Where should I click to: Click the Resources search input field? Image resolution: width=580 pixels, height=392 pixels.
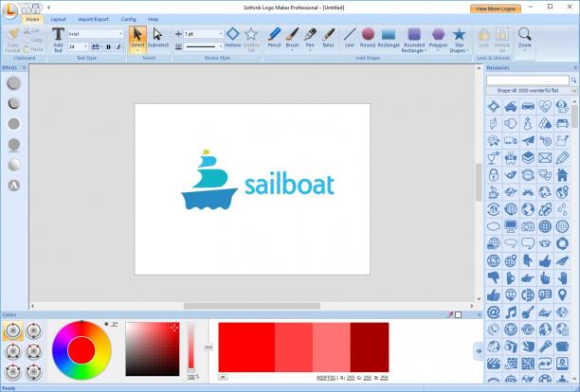(528, 80)
